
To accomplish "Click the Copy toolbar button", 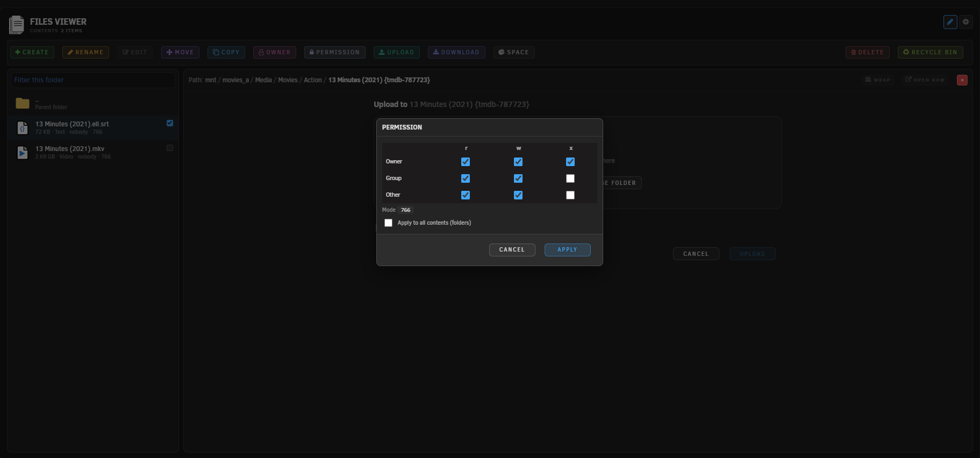I will click(226, 52).
